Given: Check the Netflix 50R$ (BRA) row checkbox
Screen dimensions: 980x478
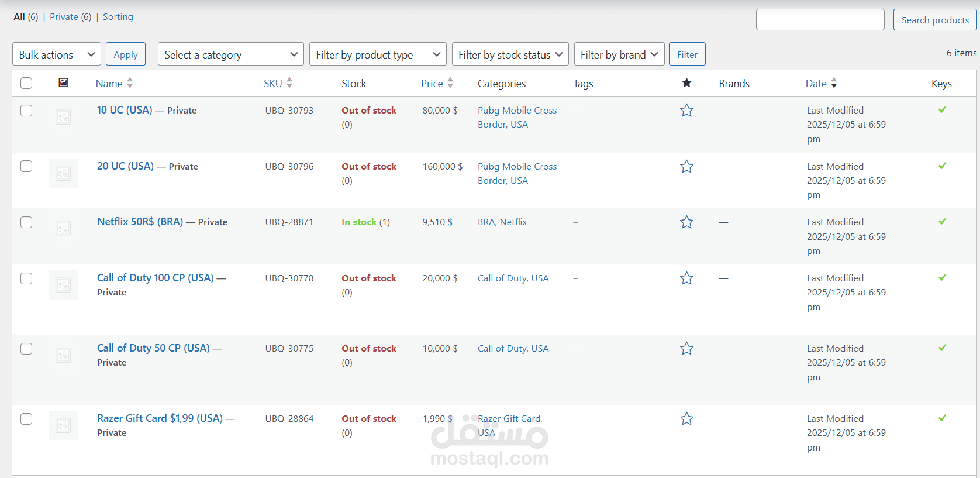Looking at the screenshot, I should 26,222.
